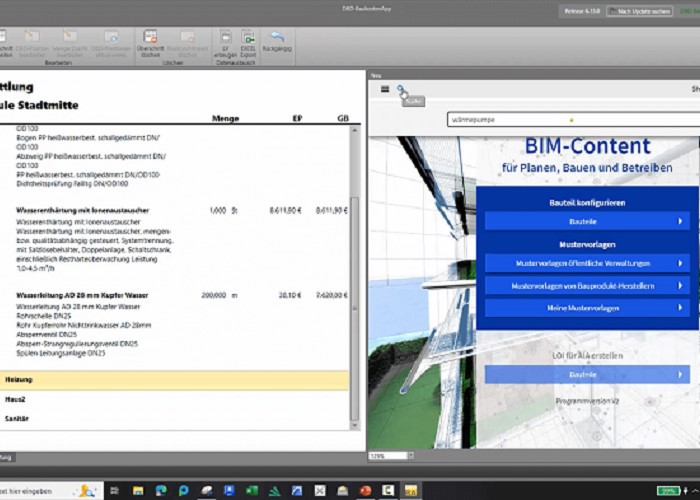700x500 pixels.
Task: Click the Task View taskbar icon
Action: tap(114, 491)
